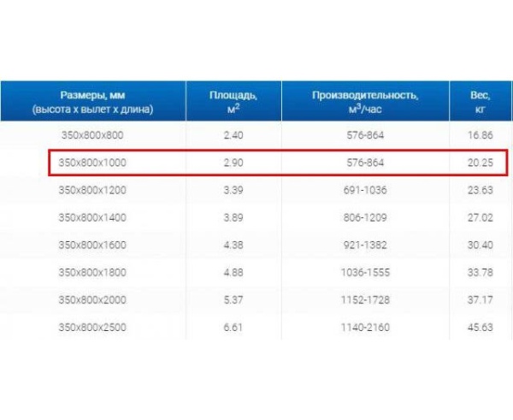Click '576-864' in the 350x800x800 row

pos(365,135)
